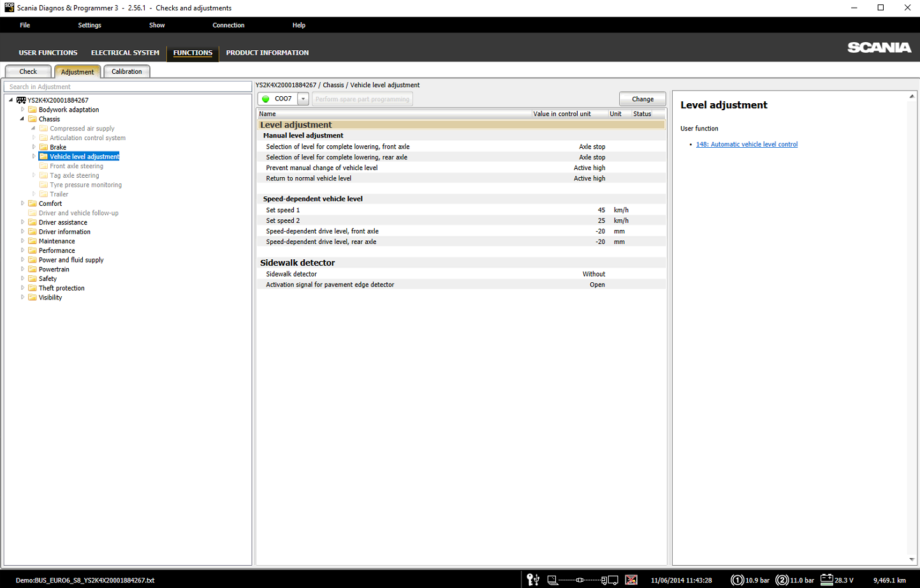
Task: Click the green COO7 status indicator
Action: pos(266,99)
